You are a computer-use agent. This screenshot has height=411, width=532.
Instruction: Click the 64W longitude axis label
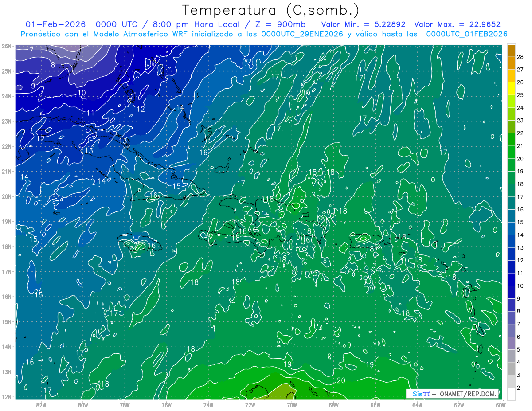tap(417, 405)
